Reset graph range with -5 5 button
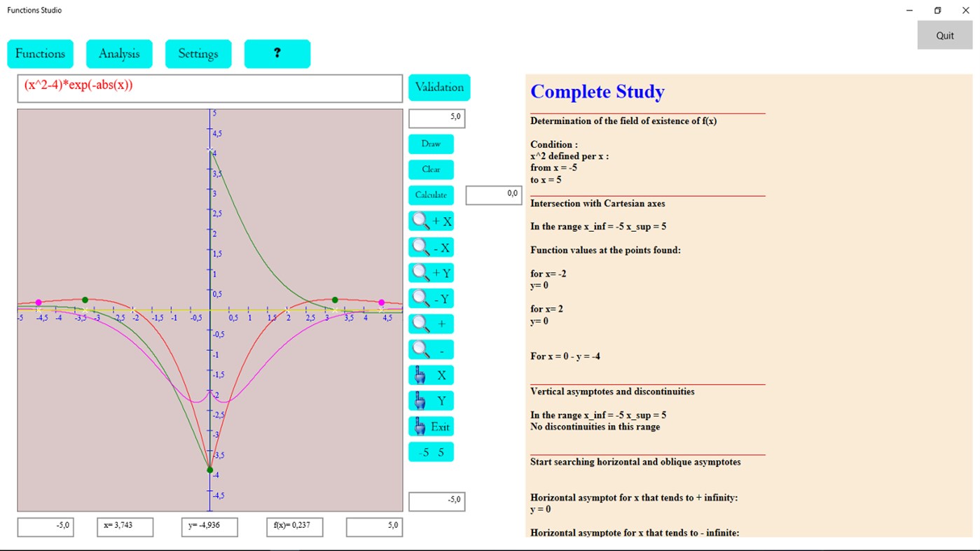 (x=431, y=452)
